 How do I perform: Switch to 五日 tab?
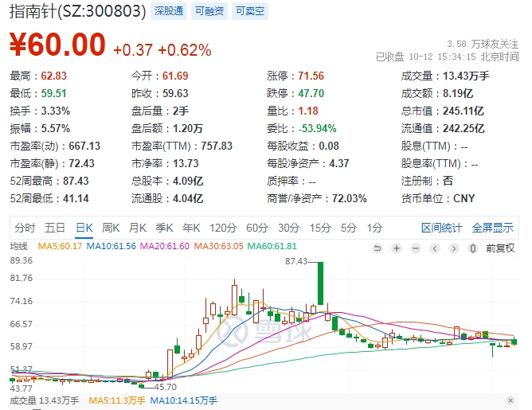pos(55,228)
